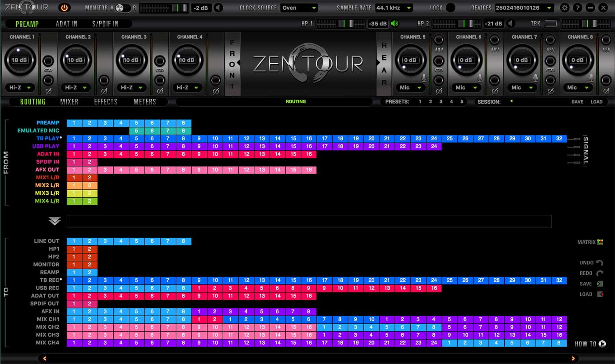Click the LOCK indicator light
This screenshot has width=615, height=364.
451,8
